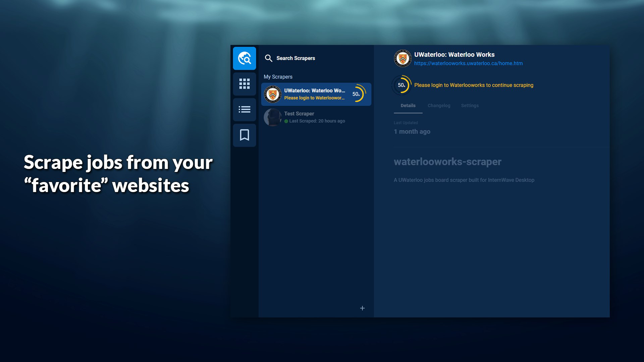The width and height of the screenshot is (644, 362).
Task: Click the 'A UWaterloo jobs board scraper' description
Action: tap(464, 180)
